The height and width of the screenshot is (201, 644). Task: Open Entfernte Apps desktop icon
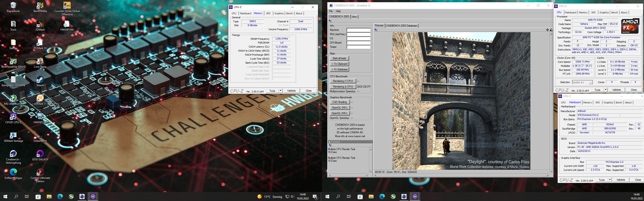tap(13, 174)
